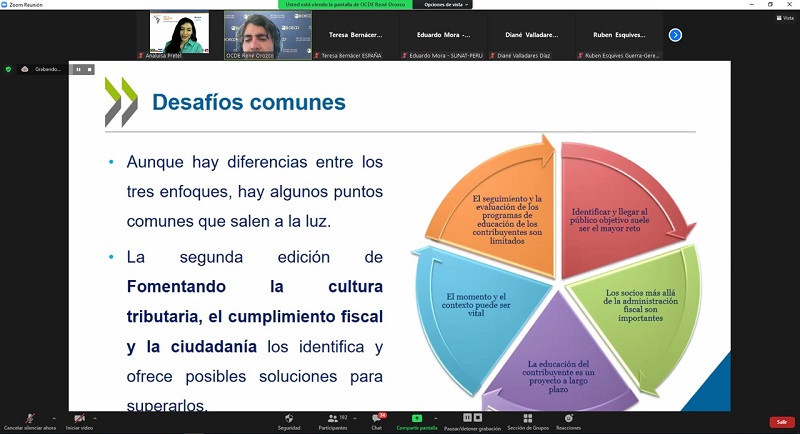Select Analuisa Pretel video thumbnail

(x=179, y=32)
